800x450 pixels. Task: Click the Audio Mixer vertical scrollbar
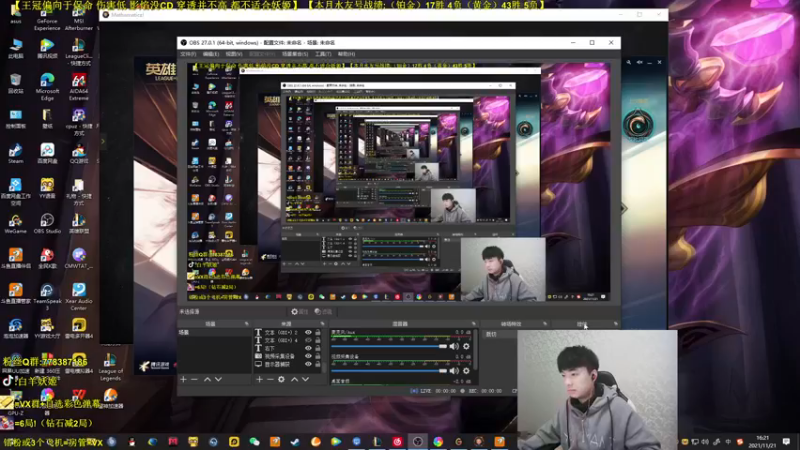477,350
